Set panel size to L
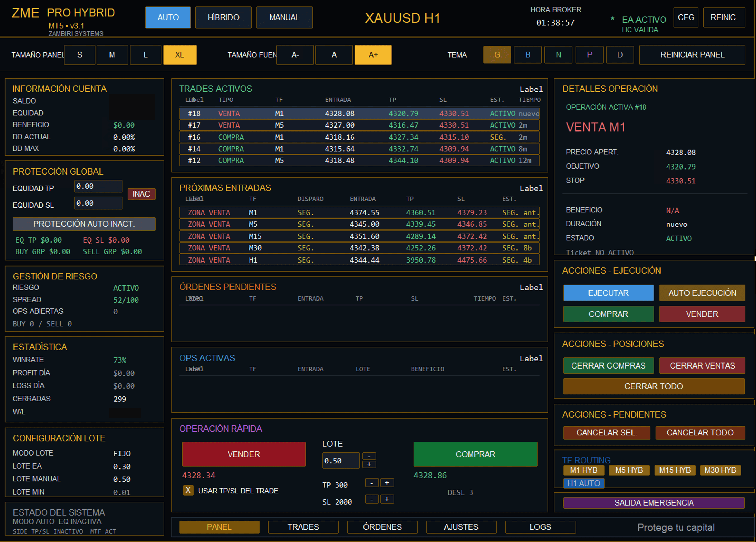Screen dimensions: 756x542 coord(146,55)
